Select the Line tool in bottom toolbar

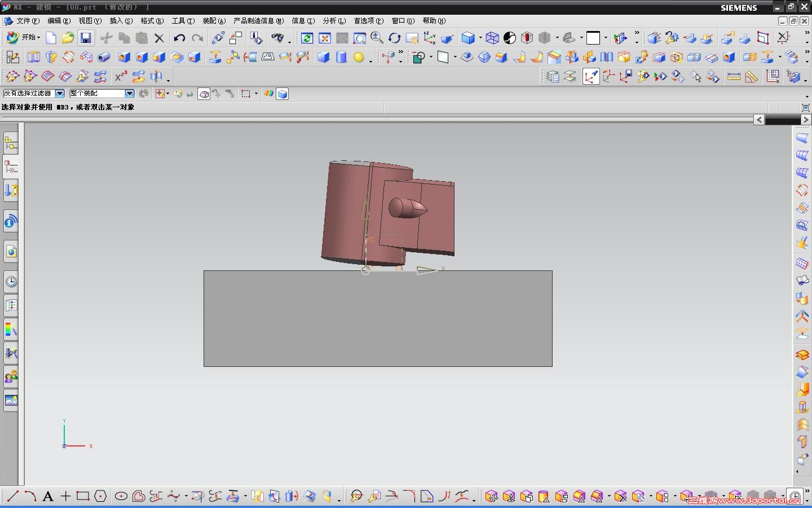[x=12, y=497]
